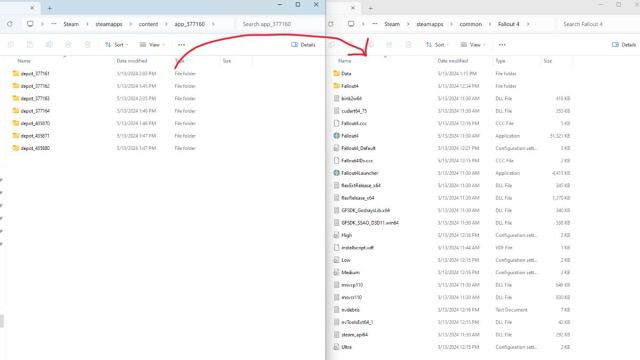Select folder depot_377164

35,111
